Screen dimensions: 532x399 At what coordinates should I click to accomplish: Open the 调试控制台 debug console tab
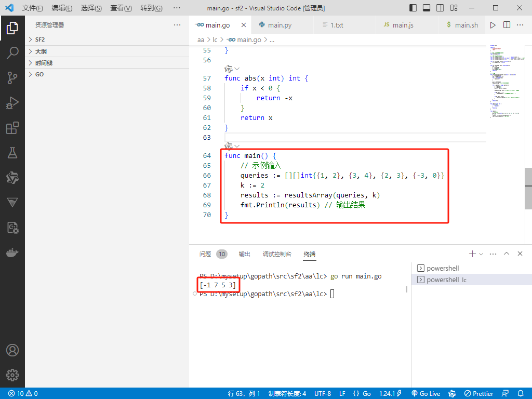coord(277,254)
